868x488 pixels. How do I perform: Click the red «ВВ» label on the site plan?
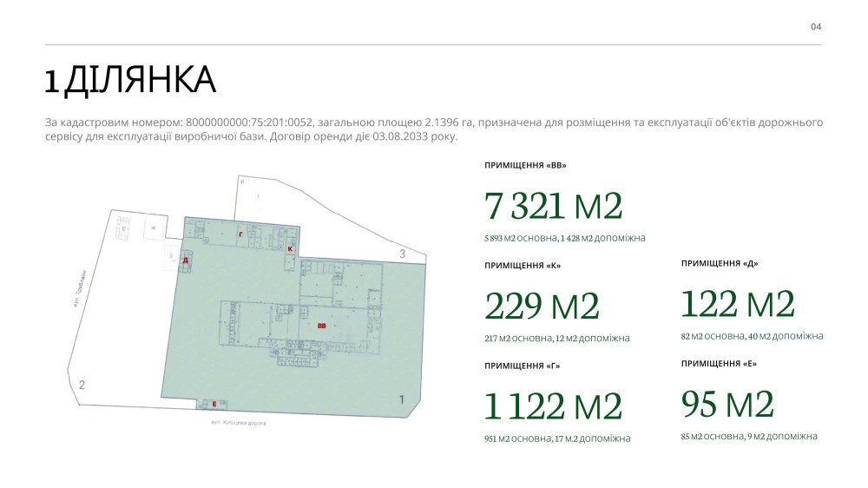[322, 326]
